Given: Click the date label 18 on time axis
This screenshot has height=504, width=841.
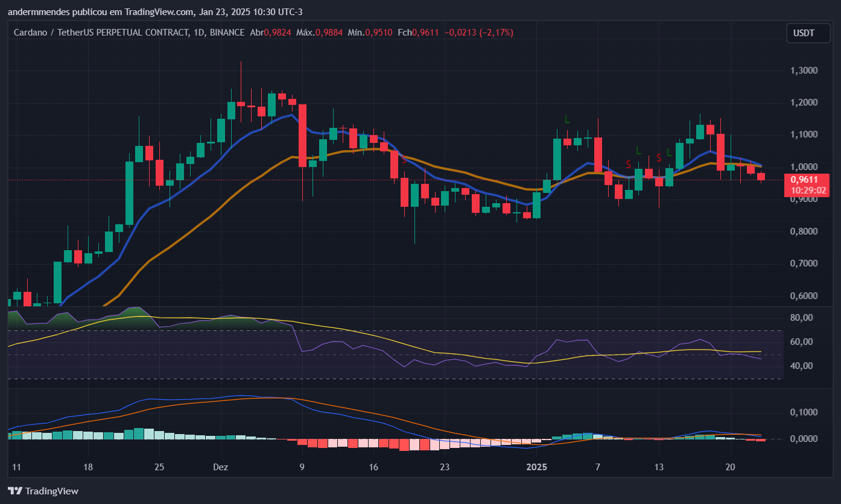Looking at the screenshot, I should click(88, 467).
